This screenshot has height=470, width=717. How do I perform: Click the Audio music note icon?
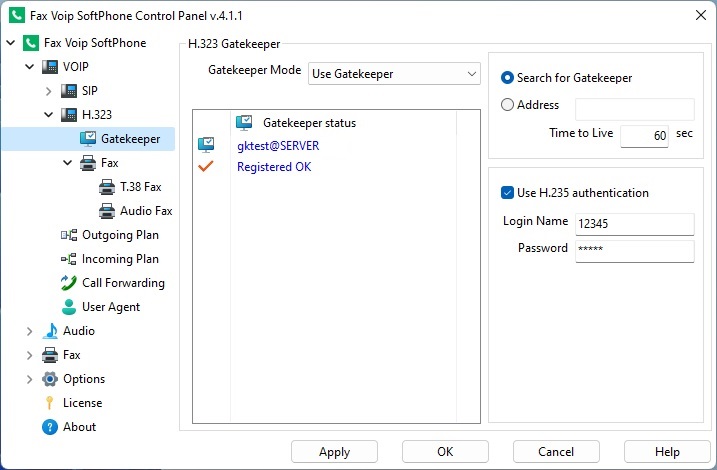point(50,331)
